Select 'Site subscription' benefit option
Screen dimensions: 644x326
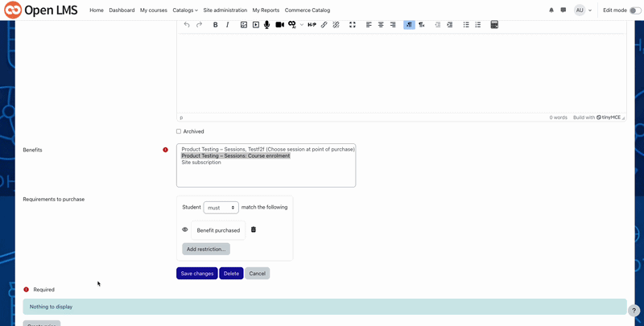(201, 162)
